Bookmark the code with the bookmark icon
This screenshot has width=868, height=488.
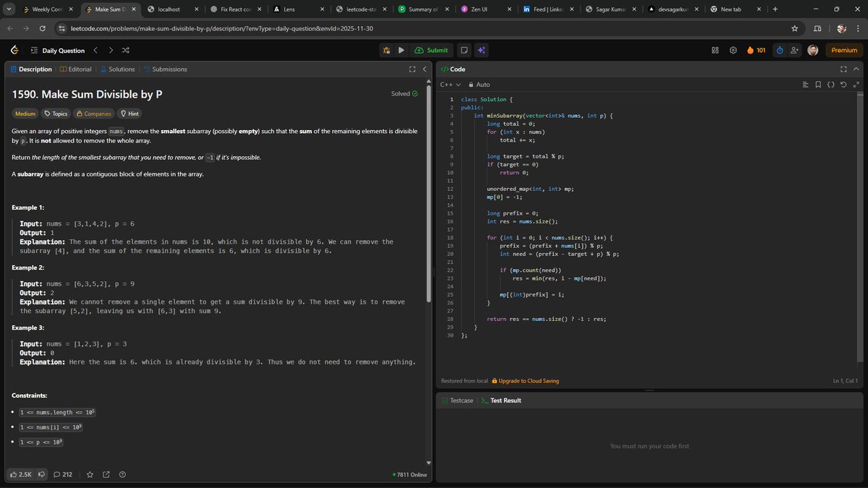coord(818,84)
